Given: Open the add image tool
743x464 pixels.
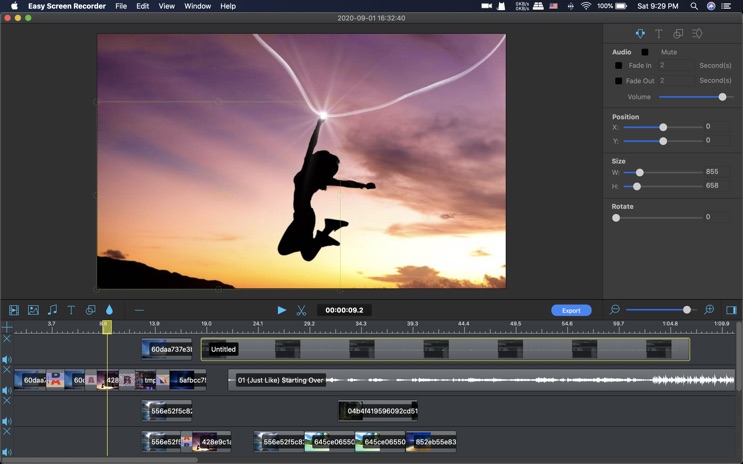Looking at the screenshot, I should click(x=33, y=310).
